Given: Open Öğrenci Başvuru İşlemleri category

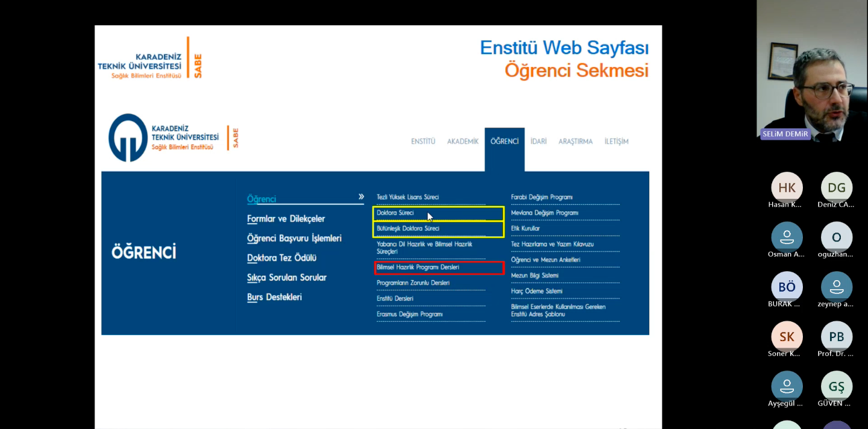Looking at the screenshot, I should (294, 239).
